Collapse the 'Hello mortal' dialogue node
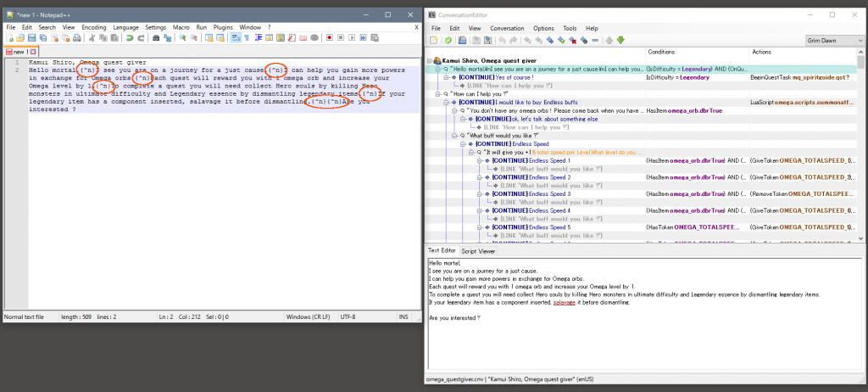This screenshot has width=868, height=392. pyautogui.click(x=438, y=69)
